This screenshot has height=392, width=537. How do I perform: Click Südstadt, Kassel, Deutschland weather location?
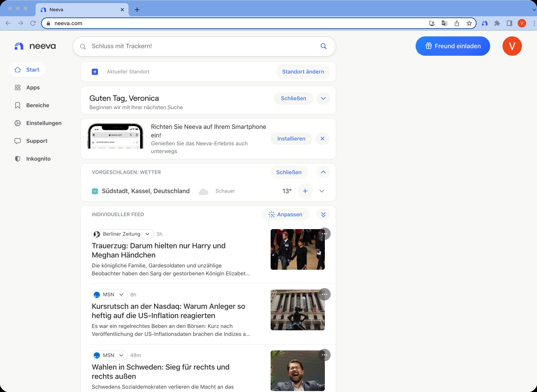[146, 191]
